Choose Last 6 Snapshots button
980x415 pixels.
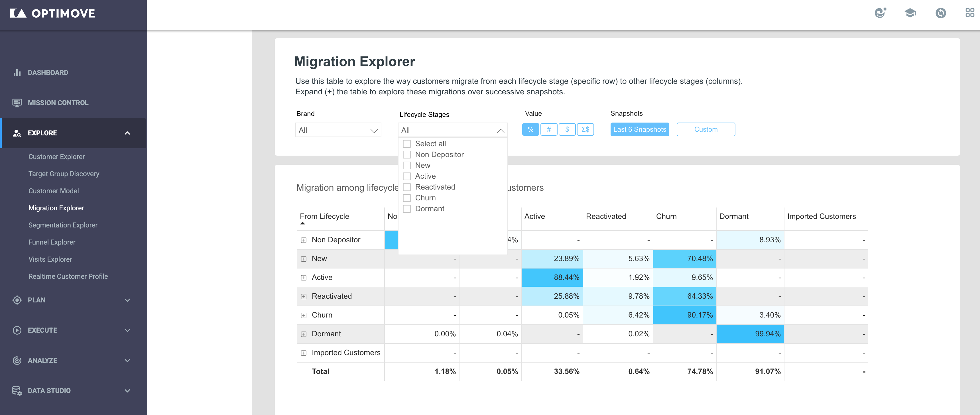tap(640, 129)
